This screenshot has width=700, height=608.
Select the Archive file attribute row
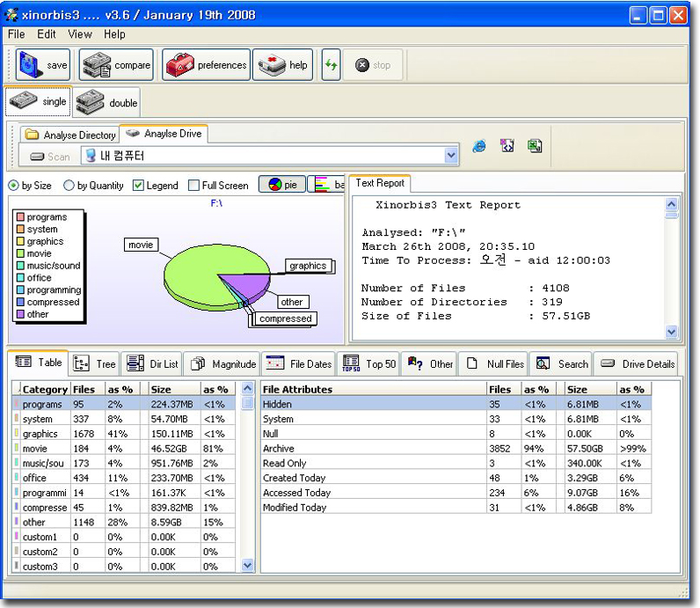coord(456,449)
